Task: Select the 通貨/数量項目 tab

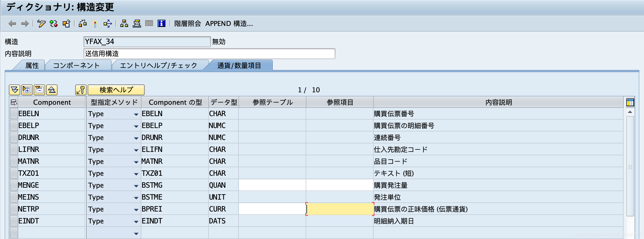Action: (239, 65)
